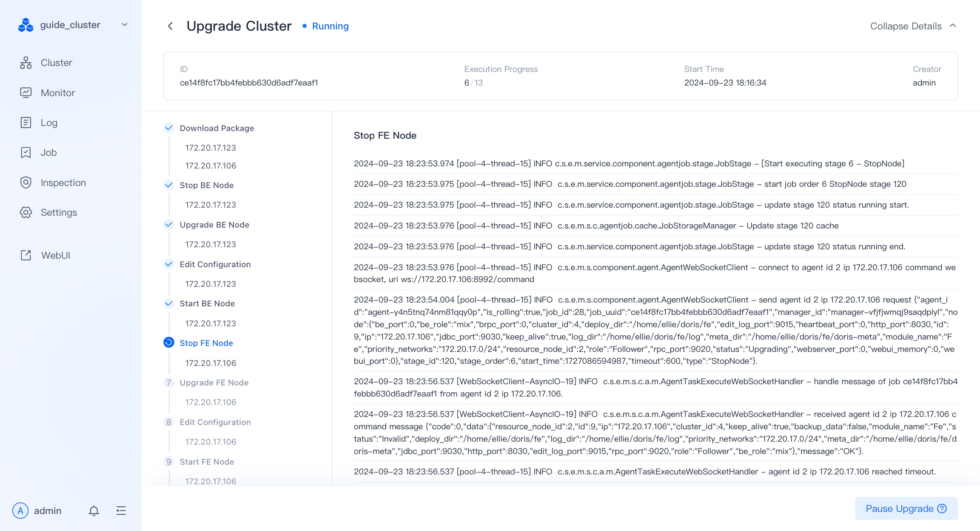Image resolution: width=980 pixels, height=531 pixels.
Task: Click the Stop FE Node log heading
Action: [x=385, y=135]
